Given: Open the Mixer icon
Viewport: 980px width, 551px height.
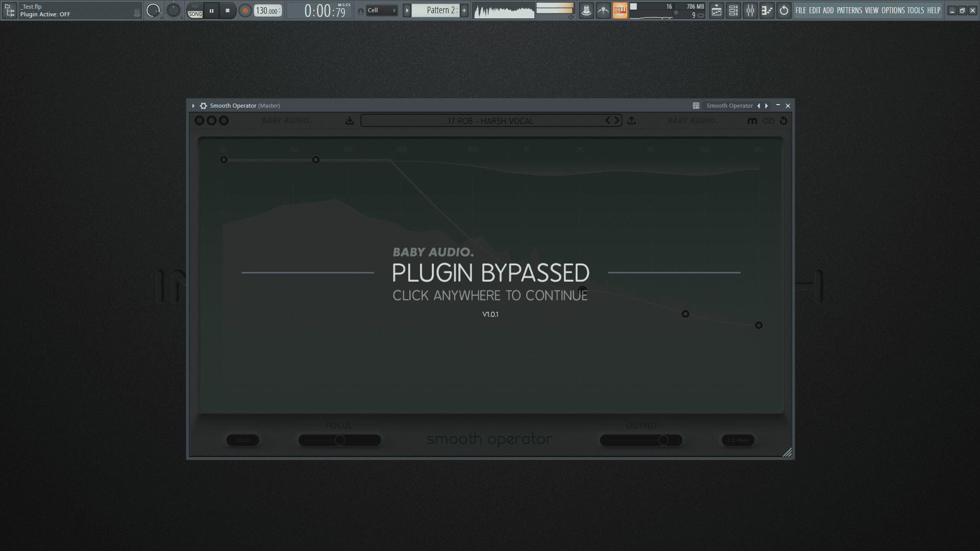Looking at the screenshot, I should tap(750, 10).
